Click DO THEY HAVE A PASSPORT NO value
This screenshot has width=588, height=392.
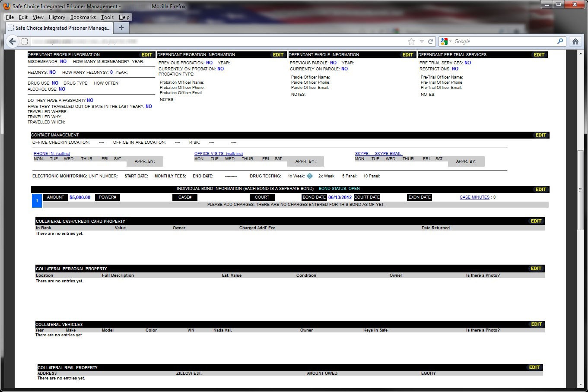coord(90,101)
